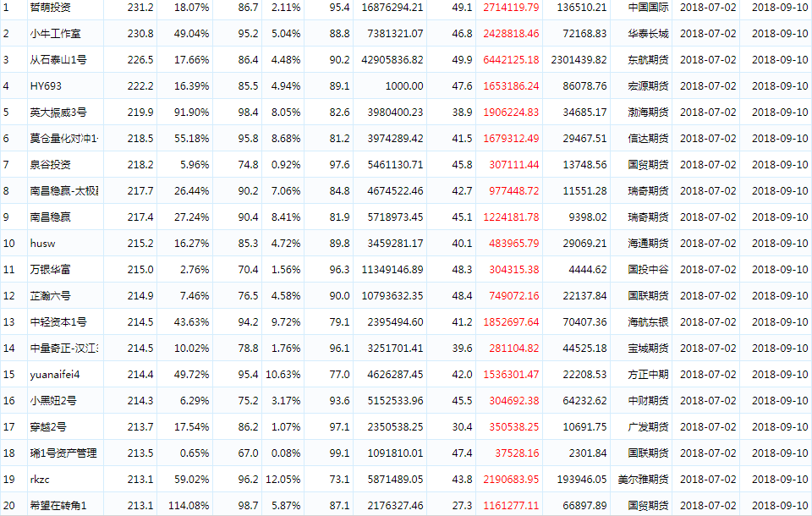Screen dimensions: 812x516
Task: Open the HY693 account entry
Action: pos(46,86)
